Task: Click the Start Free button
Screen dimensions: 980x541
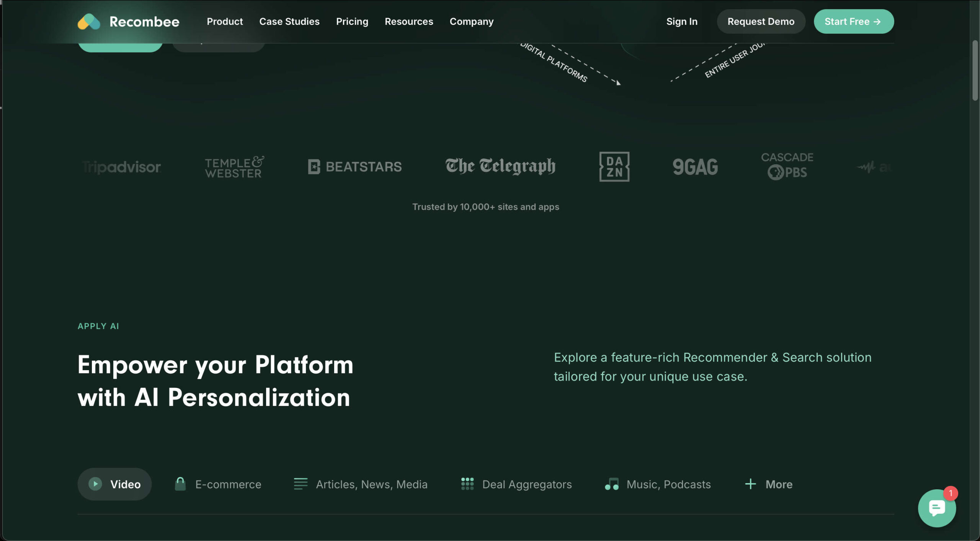Action: point(853,21)
